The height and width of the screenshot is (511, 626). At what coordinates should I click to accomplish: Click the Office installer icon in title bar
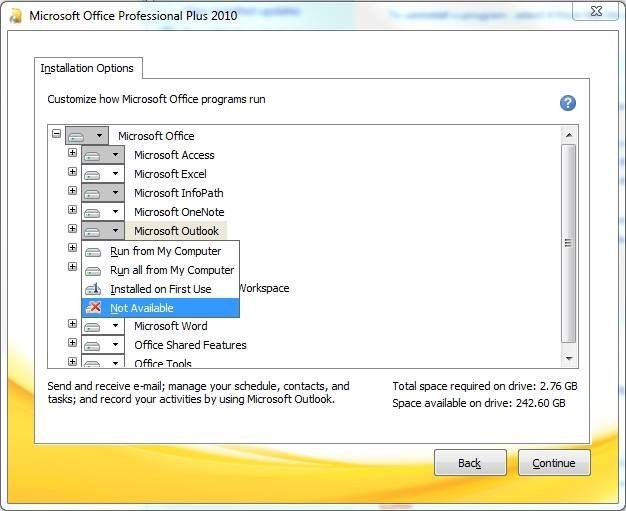[16, 16]
